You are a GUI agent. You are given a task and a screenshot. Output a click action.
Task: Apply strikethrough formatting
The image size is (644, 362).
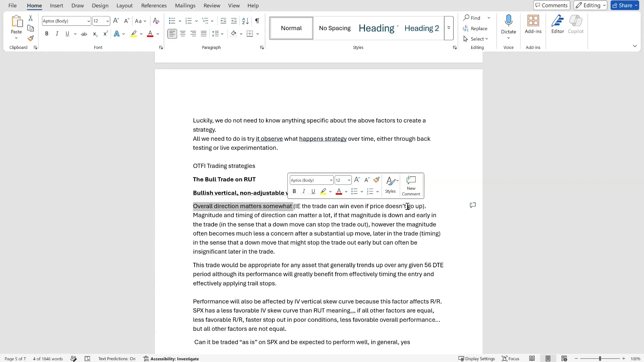coord(84,34)
